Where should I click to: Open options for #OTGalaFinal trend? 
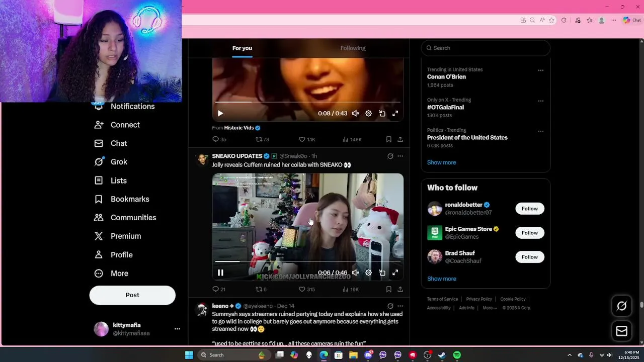[541, 101]
